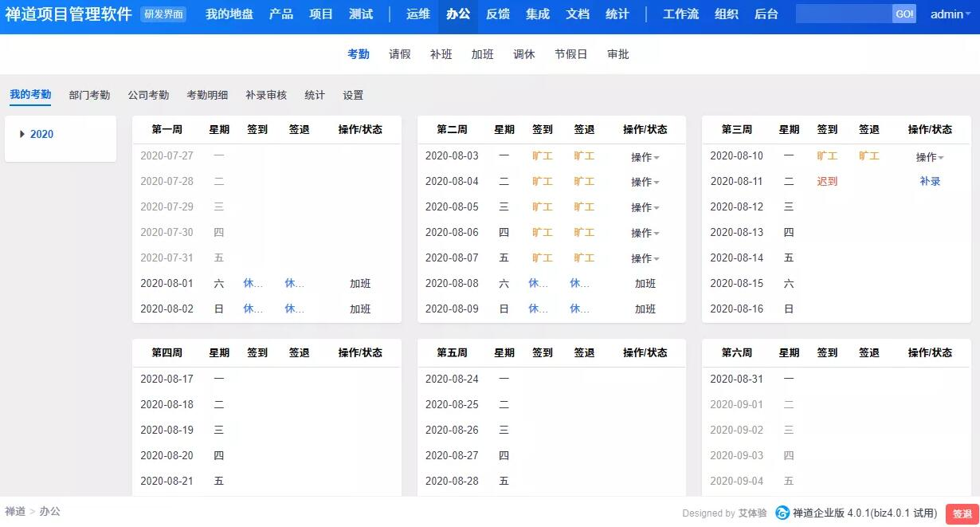
Task: Click the 补录 link for 2020-08-11
Action: pos(930,181)
